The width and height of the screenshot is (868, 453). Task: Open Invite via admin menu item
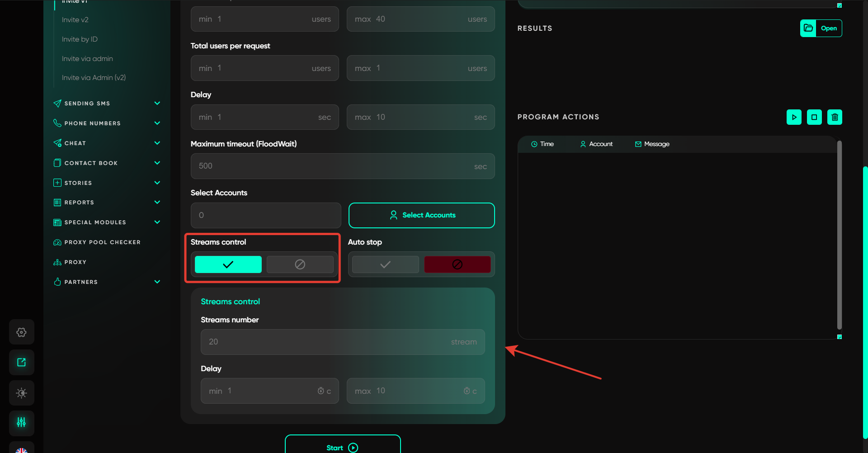(x=87, y=59)
